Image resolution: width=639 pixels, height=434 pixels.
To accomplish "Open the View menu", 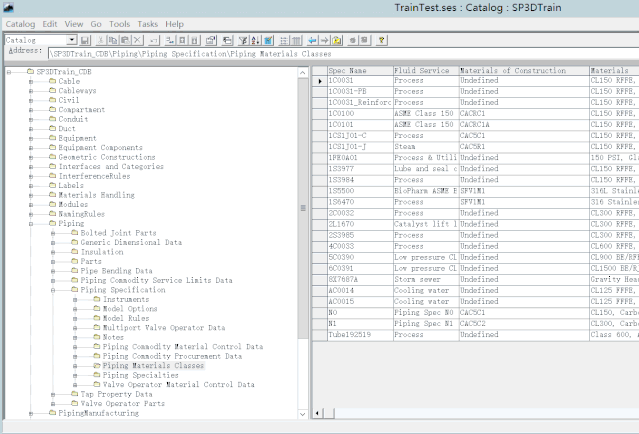I will click(x=74, y=24).
